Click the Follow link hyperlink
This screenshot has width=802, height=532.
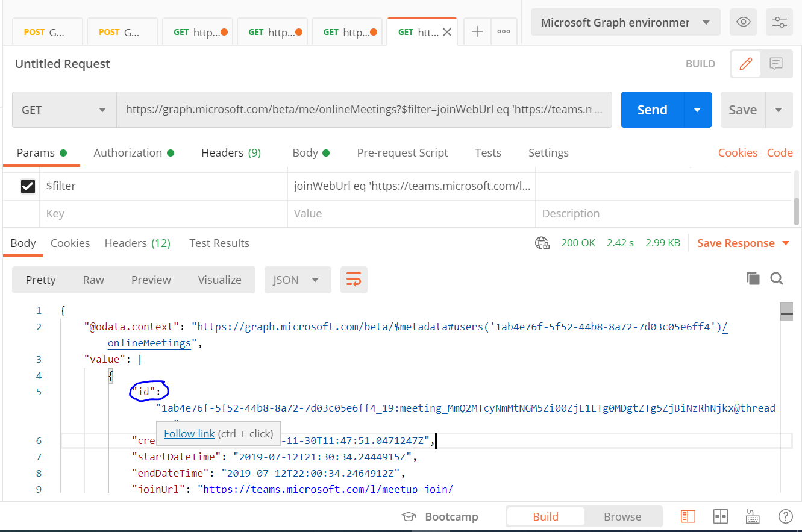pos(189,433)
